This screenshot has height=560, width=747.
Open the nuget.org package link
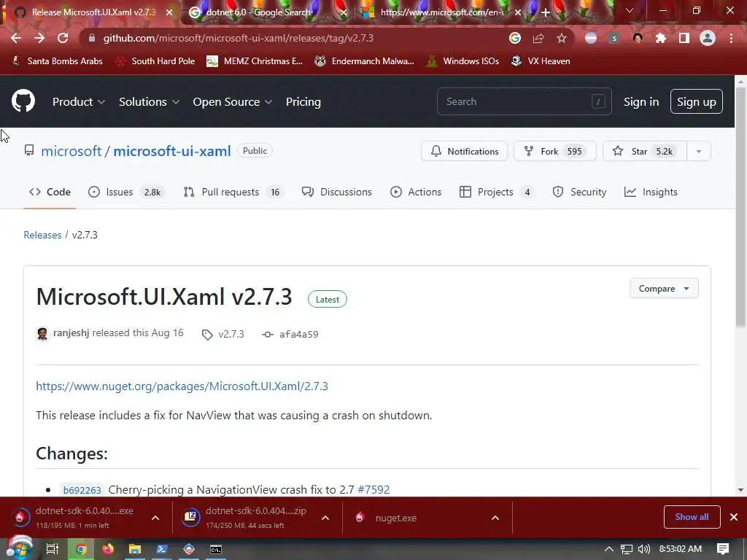tap(182, 386)
